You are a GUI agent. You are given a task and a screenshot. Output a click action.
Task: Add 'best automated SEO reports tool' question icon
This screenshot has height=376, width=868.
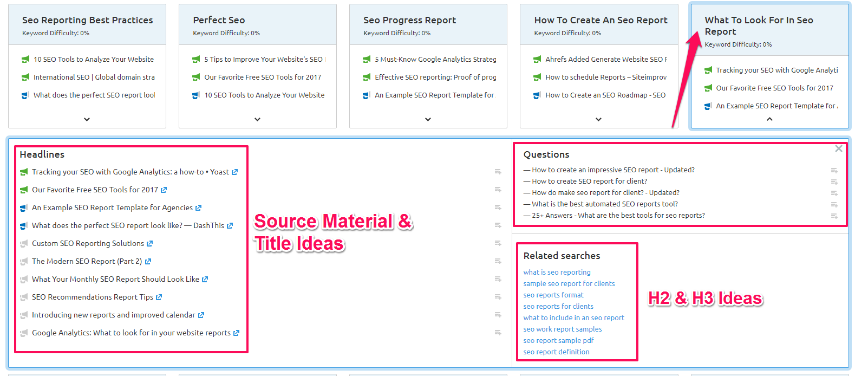[834, 205]
